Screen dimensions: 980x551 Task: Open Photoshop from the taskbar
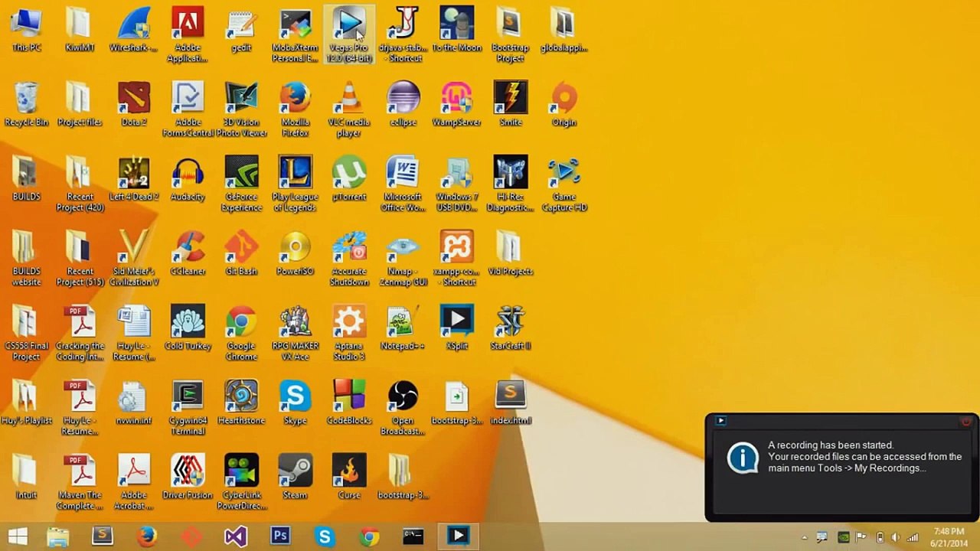click(280, 536)
